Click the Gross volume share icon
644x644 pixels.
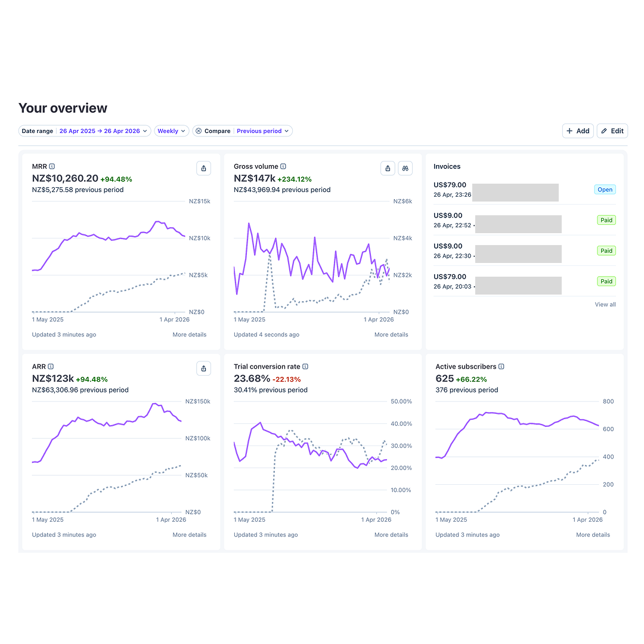tap(388, 168)
